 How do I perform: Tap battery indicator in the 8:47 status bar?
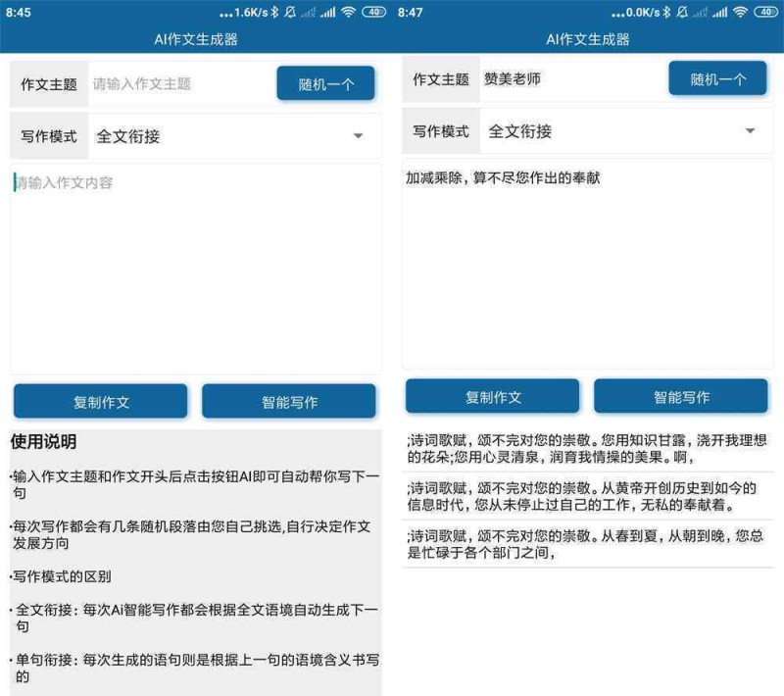765,12
